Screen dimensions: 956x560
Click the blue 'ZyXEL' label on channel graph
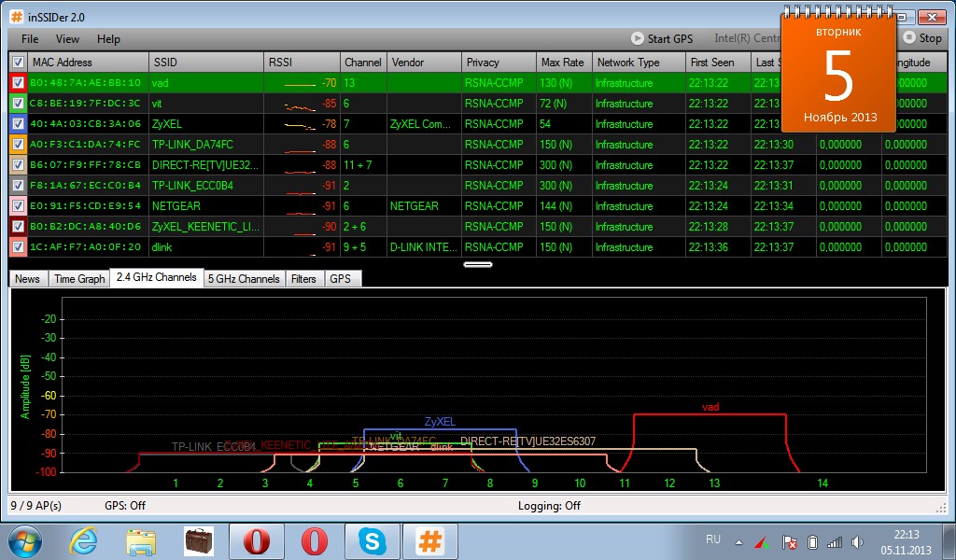click(x=441, y=422)
